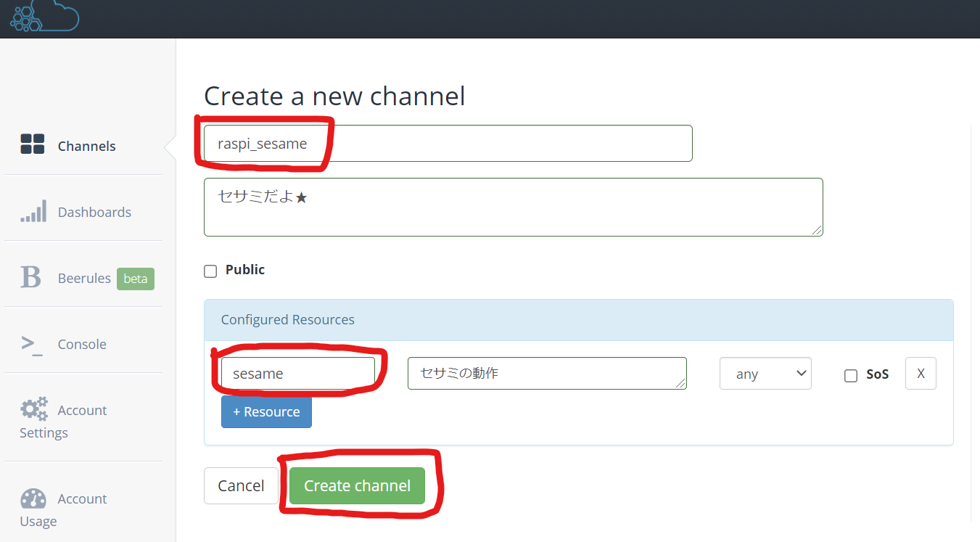Screen dimensions: 980x542
Task: Open the Console page
Action: tap(83, 344)
